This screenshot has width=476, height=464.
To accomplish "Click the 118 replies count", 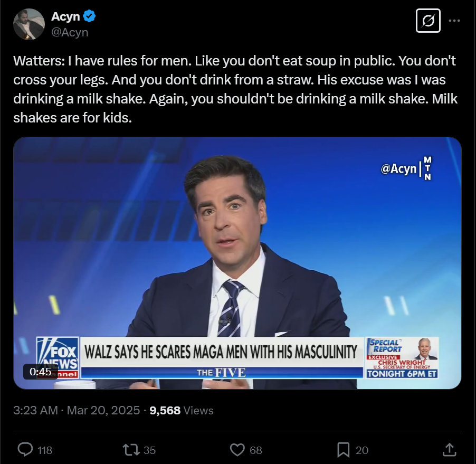I will click(x=45, y=450).
